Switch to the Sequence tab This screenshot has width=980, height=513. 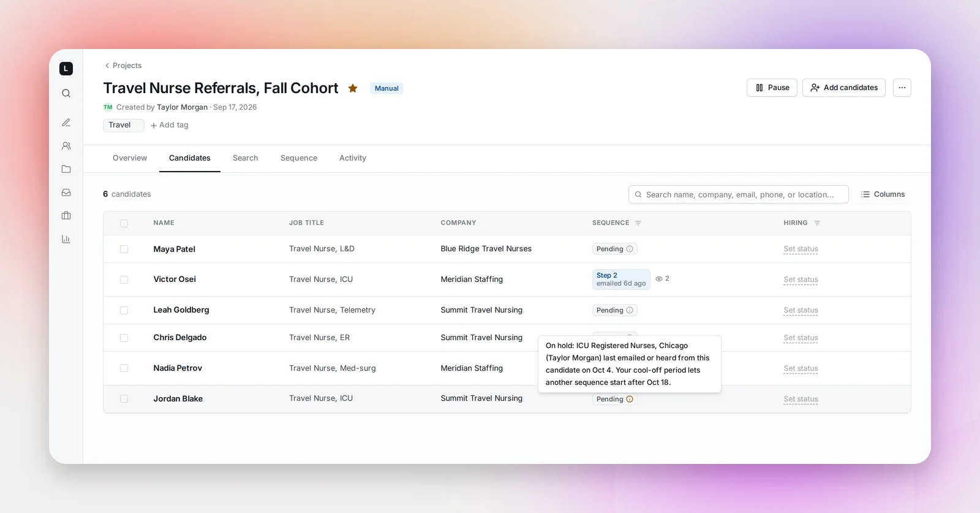(299, 158)
